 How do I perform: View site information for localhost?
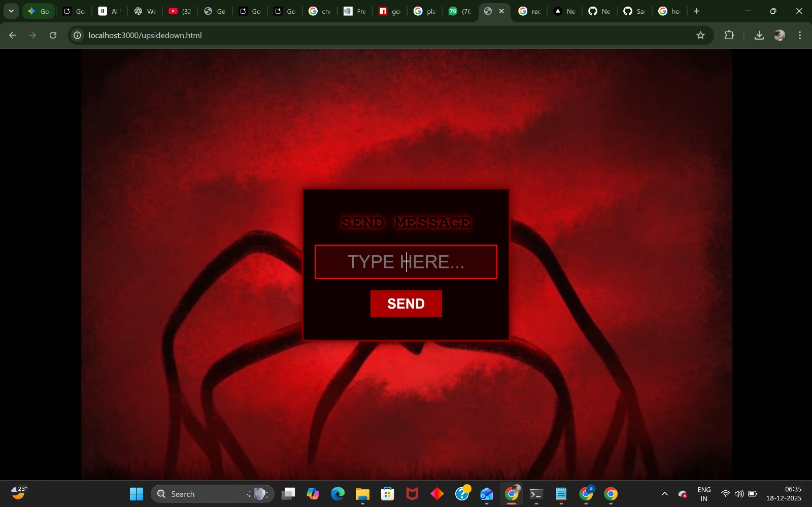click(x=77, y=35)
